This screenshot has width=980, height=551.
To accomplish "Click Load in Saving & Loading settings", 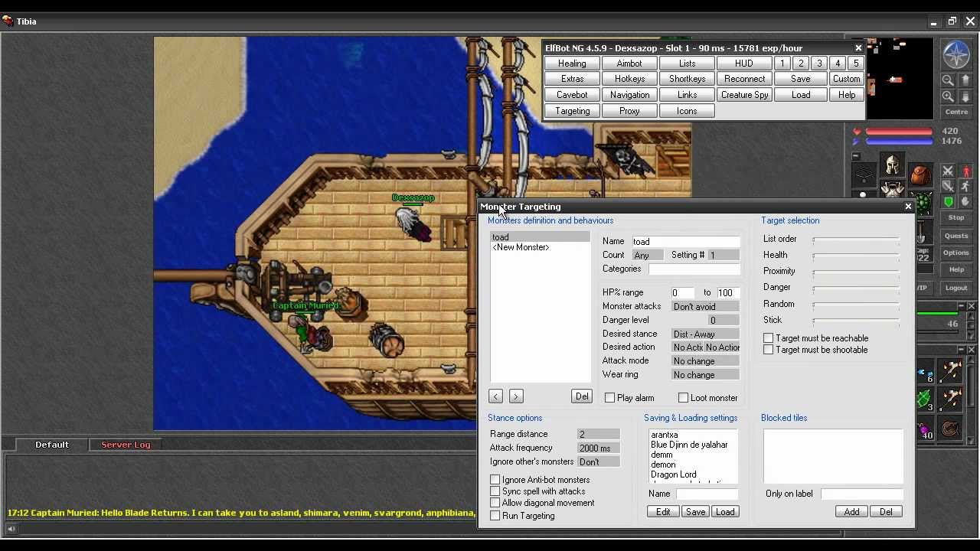I will [725, 512].
